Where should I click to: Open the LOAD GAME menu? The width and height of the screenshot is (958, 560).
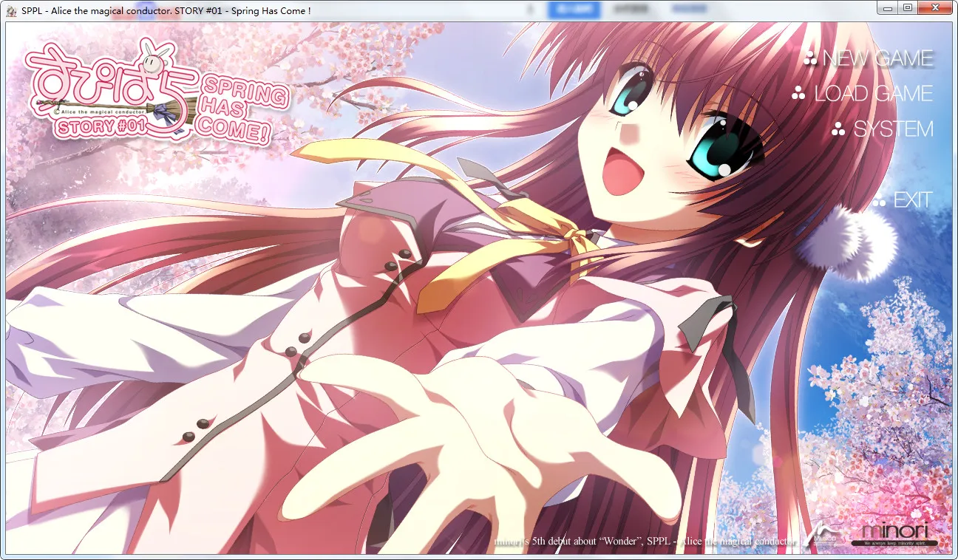[872, 93]
